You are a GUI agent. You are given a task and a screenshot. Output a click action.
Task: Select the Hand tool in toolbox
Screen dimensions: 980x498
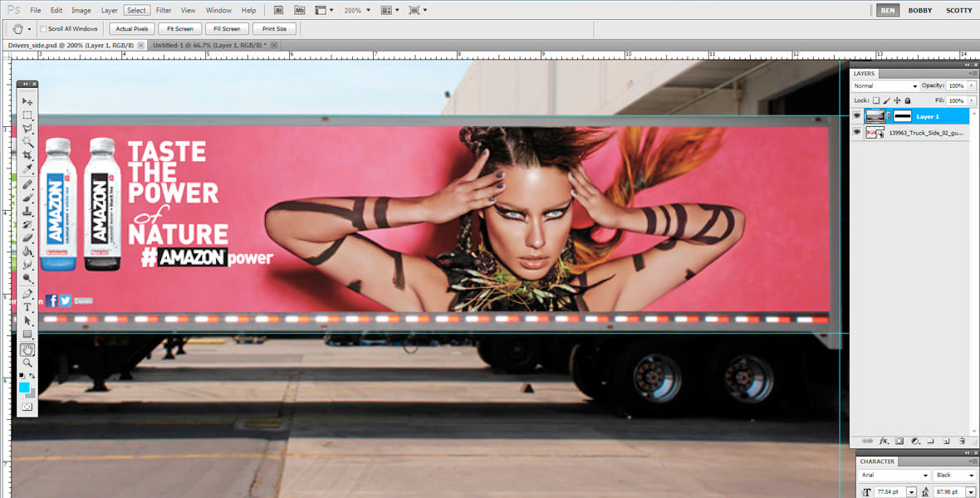27,350
